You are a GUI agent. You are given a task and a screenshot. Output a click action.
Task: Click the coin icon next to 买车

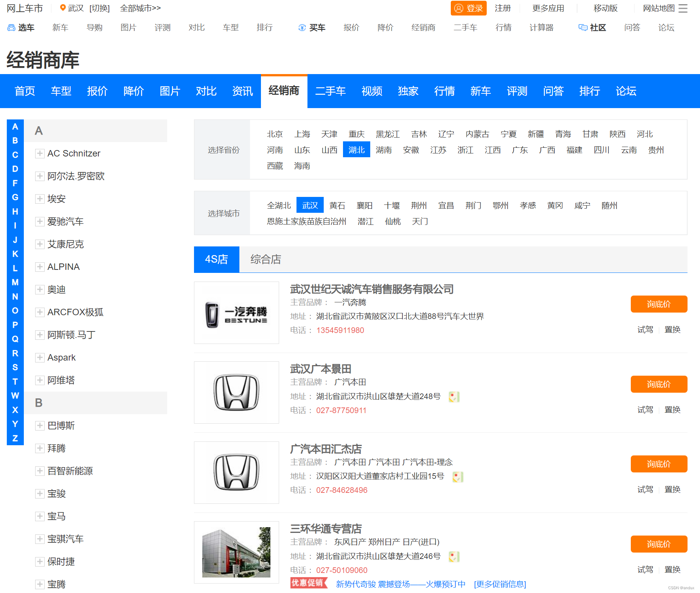point(302,28)
